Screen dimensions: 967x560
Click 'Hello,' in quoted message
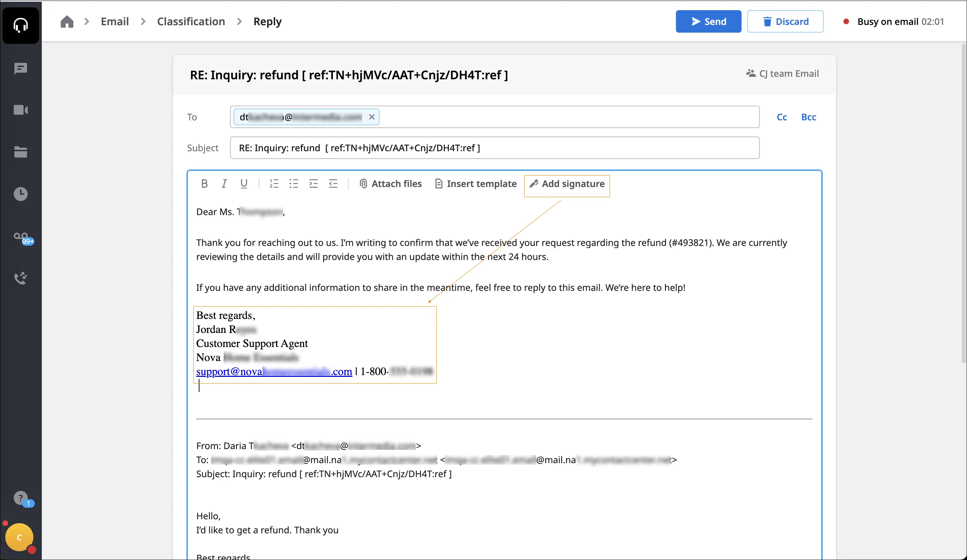(x=208, y=516)
